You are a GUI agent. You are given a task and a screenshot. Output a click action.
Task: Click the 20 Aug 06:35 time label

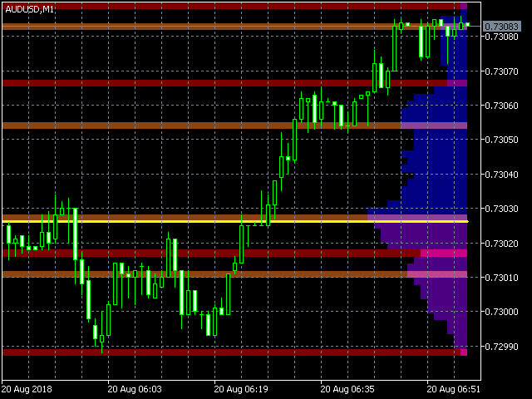click(x=347, y=389)
